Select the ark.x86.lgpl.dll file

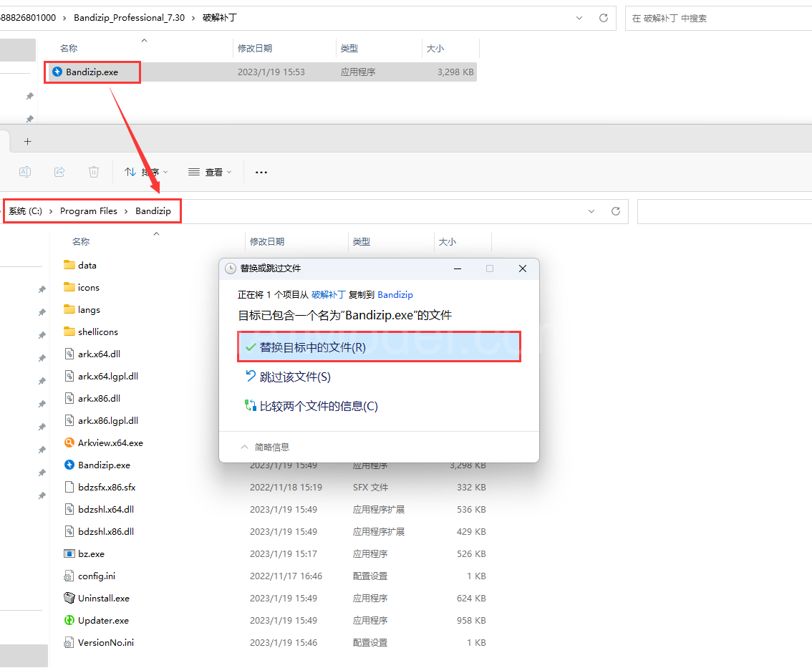[x=101, y=421]
